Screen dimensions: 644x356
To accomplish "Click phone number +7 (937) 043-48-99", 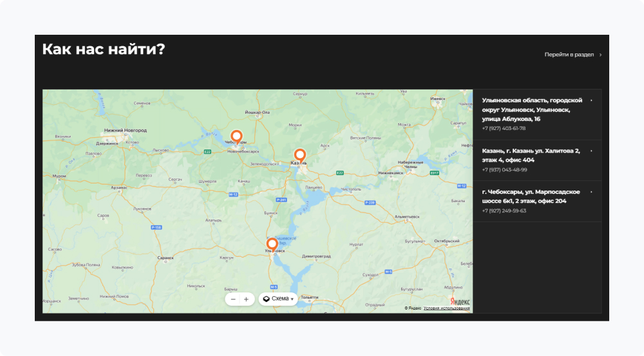I will pos(504,170).
